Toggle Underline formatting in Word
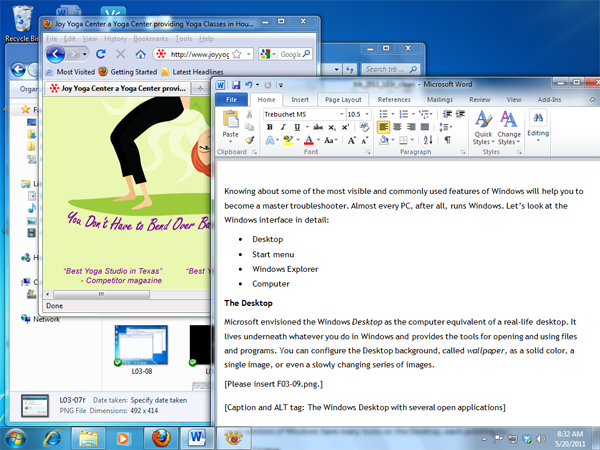 point(297,127)
